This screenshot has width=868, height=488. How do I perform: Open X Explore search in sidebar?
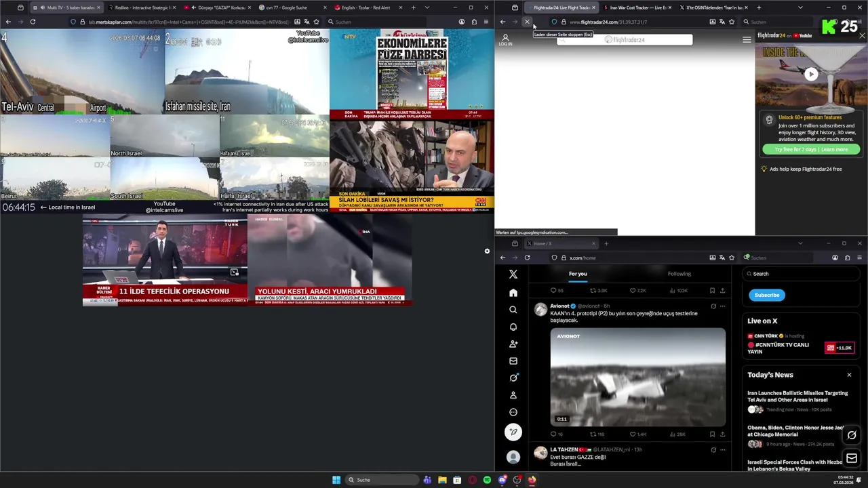coord(513,310)
